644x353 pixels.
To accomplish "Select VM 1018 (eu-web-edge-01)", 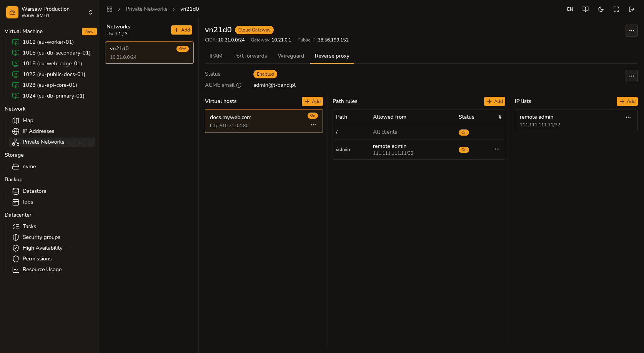I will click(52, 63).
